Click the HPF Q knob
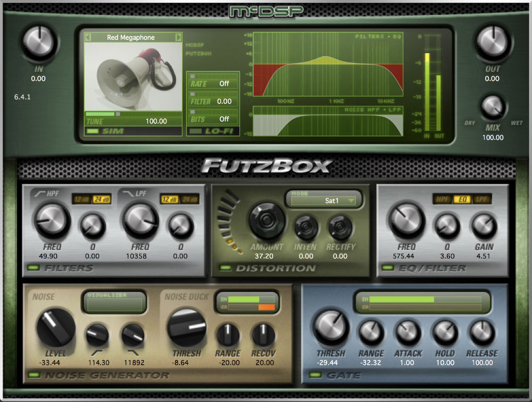532x402 pixels. [x=92, y=225]
